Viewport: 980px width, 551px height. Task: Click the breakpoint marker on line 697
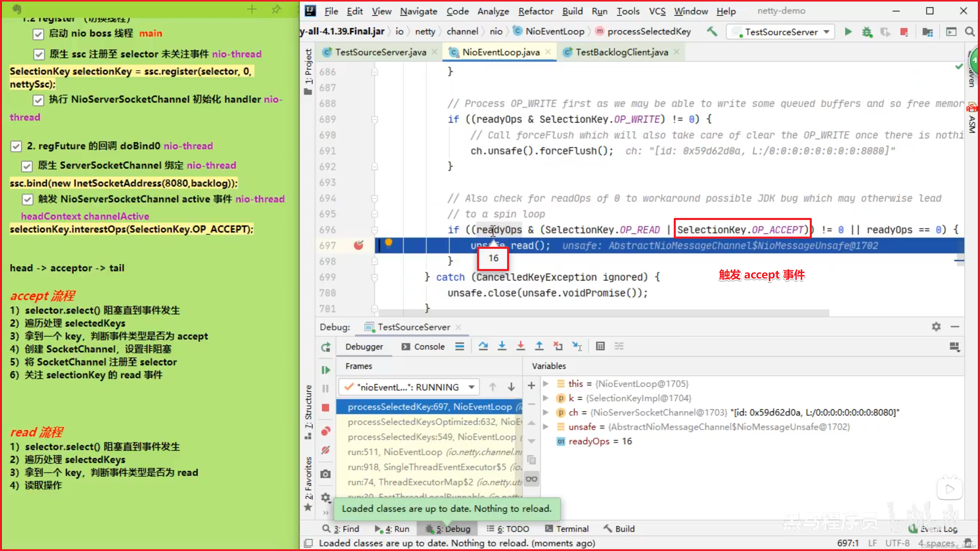click(x=358, y=246)
